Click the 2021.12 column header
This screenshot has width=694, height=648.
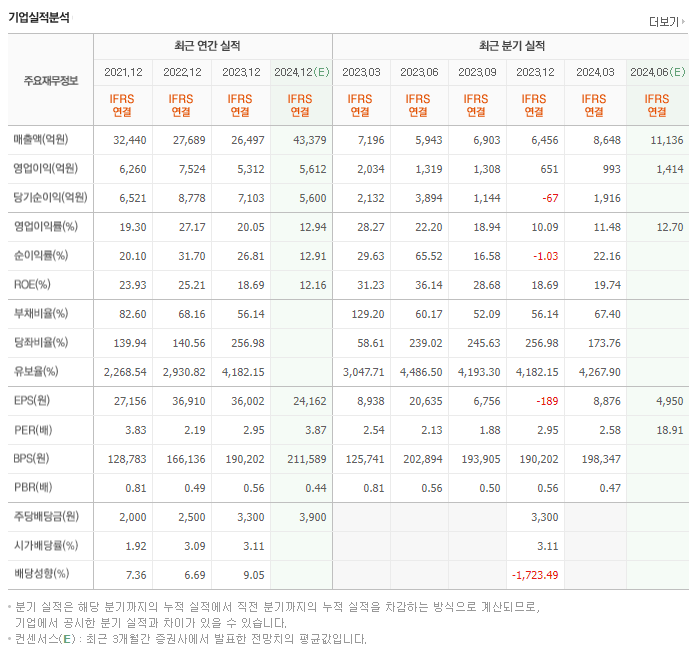(x=123, y=72)
